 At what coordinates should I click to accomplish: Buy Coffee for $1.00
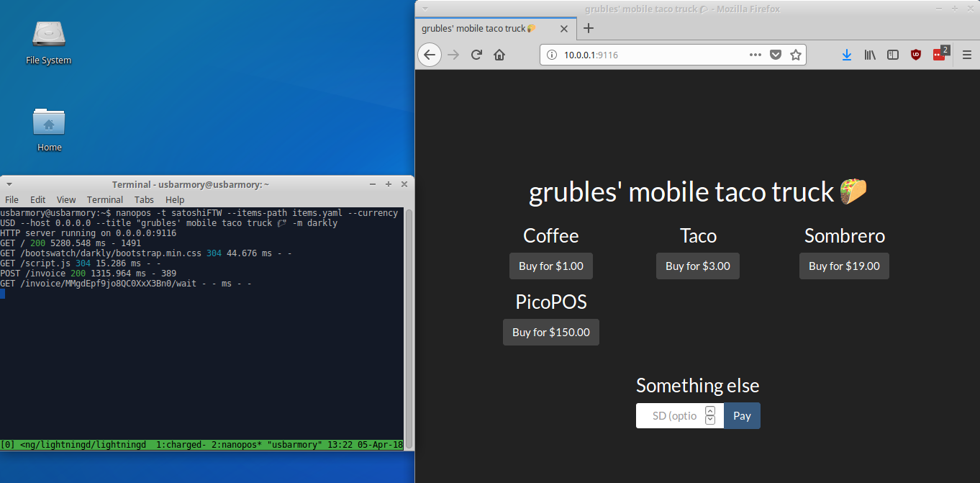[x=551, y=266]
